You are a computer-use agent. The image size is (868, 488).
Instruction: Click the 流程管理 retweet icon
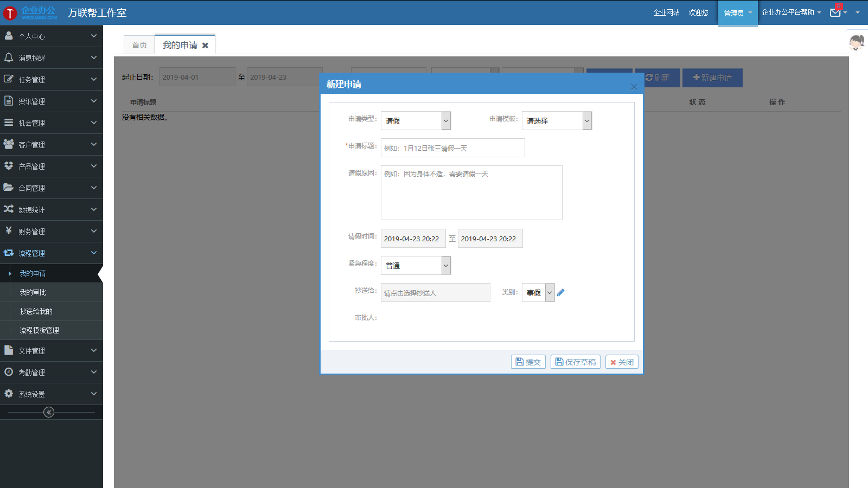(9, 253)
